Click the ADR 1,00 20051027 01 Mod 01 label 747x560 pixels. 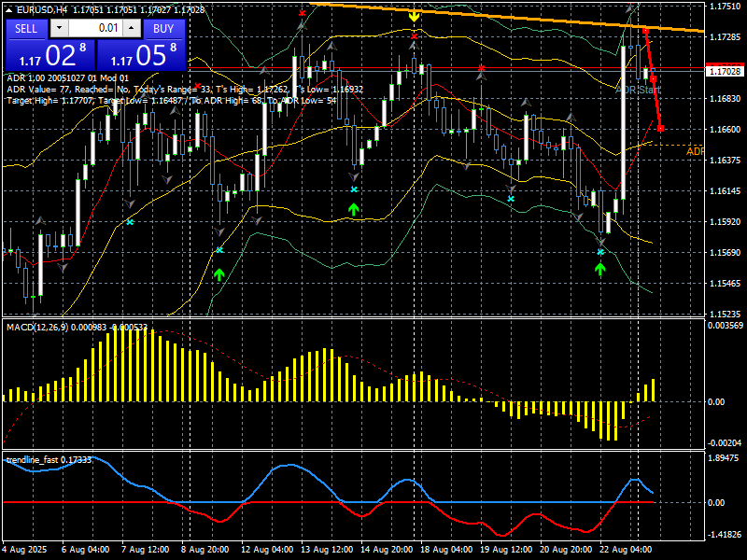tap(67, 78)
